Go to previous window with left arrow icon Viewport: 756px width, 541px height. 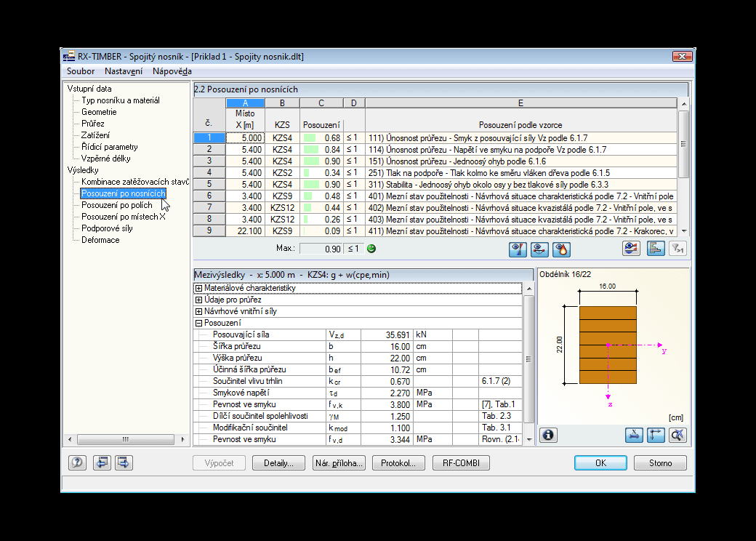pos(102,463)
